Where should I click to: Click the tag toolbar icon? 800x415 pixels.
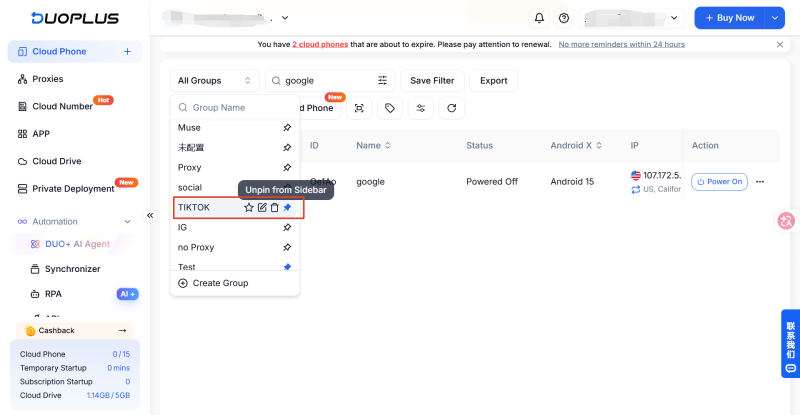(390, 108)
